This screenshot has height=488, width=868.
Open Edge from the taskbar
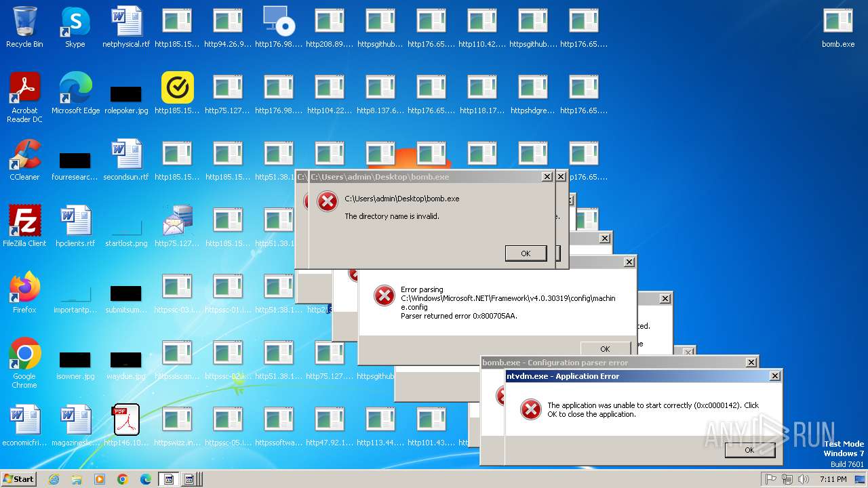pyautogui.click(x=146, y=479)
